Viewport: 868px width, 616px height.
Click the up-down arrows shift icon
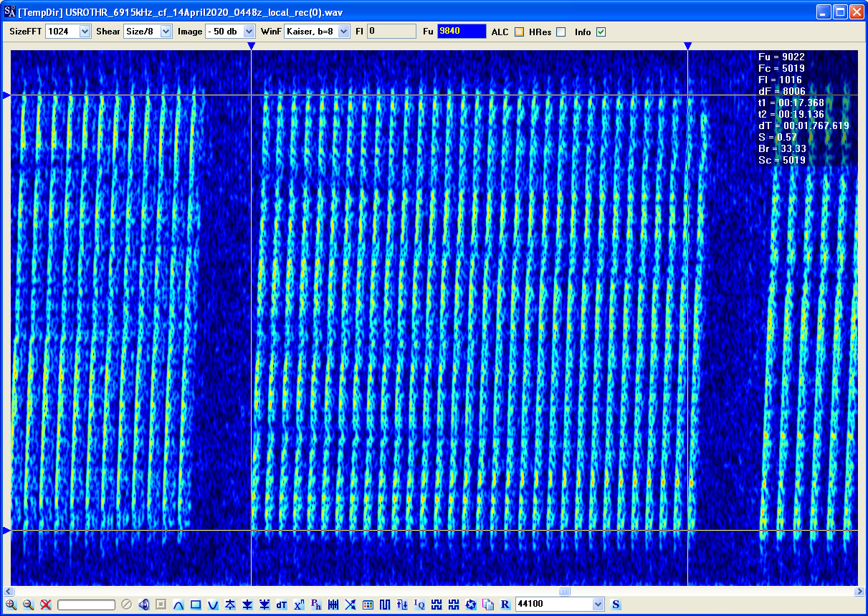(402, 605)
